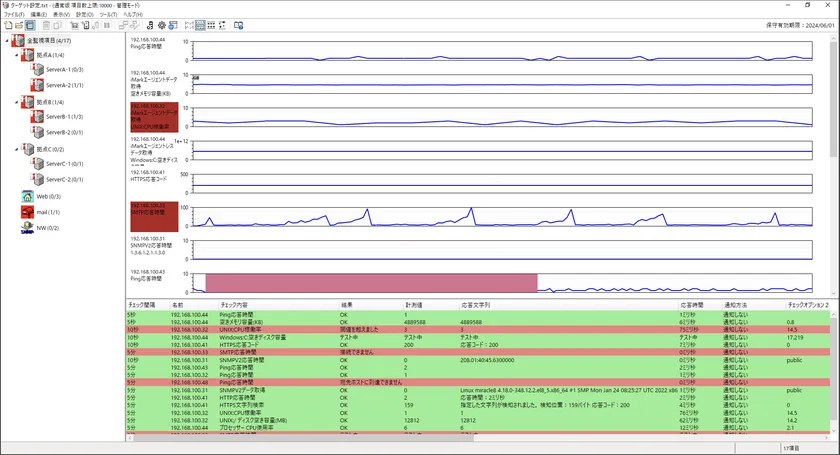This screenshot has width=840, height=455.
Task: Collapse the 拠点C tree node
Action: point(17,148)
